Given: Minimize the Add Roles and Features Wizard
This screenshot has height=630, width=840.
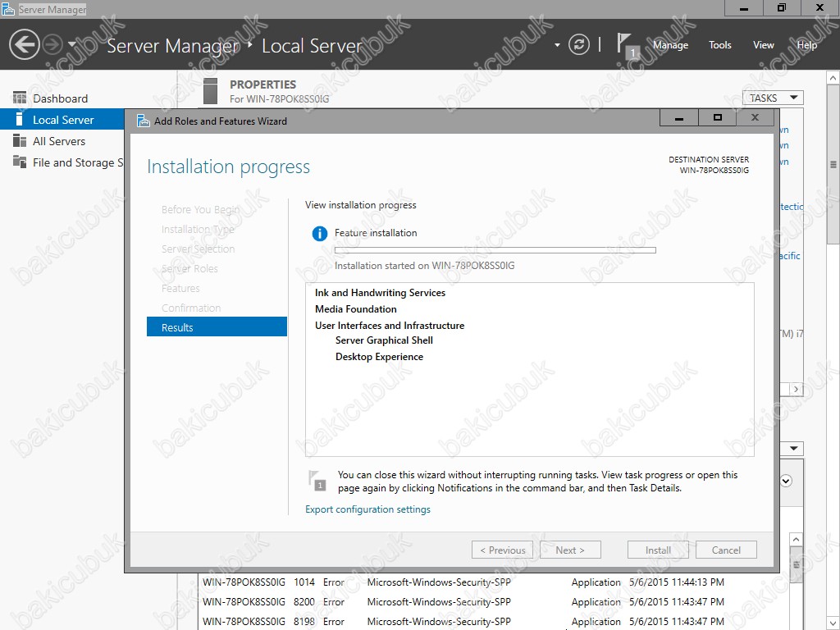Looking at the screenshot, I should (678, 118).
